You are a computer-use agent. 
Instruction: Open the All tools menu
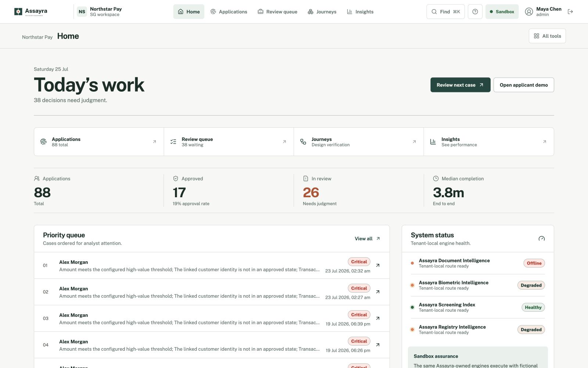[547, 36]
